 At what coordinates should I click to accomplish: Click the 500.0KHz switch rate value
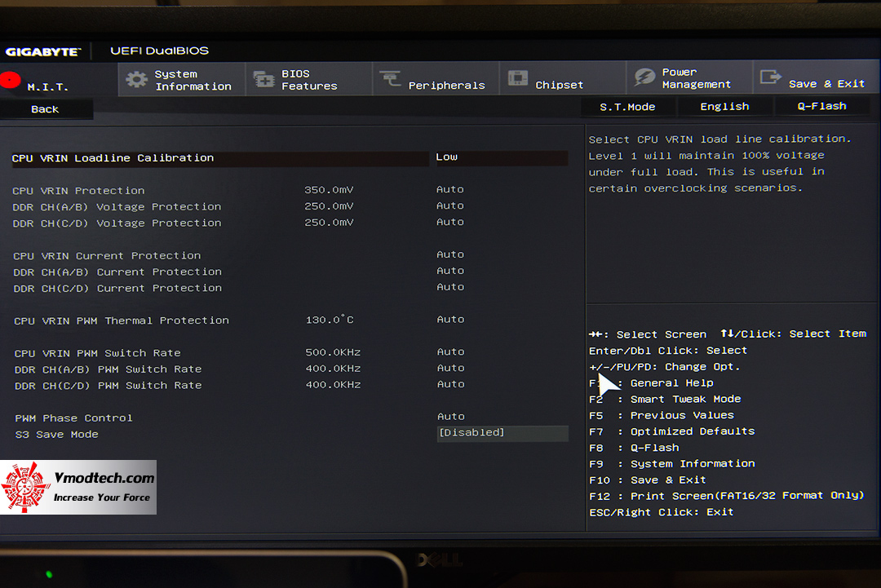click(333, 352)
